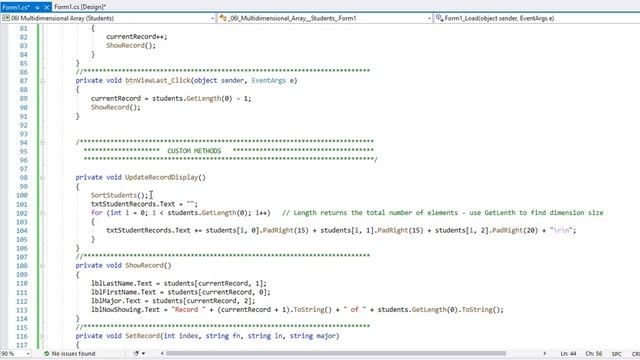Screen dimensions: 640x360
Task: Collapse the SetRecord method outline
Action: [x=42, y=336]
